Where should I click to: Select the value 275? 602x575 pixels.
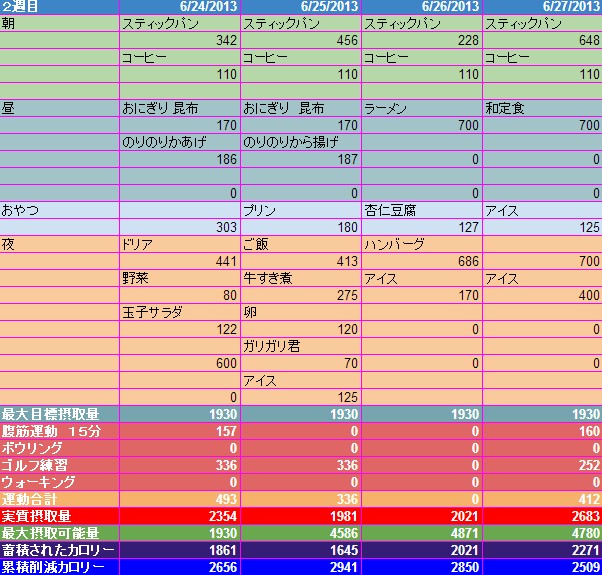click(x=301, y=295)
